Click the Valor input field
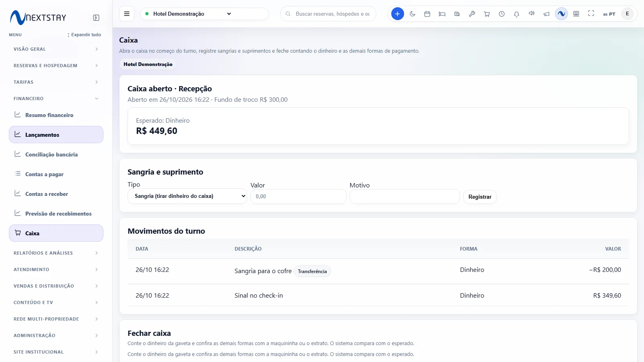This screenshot has width=644, height=362. (298, 197)
